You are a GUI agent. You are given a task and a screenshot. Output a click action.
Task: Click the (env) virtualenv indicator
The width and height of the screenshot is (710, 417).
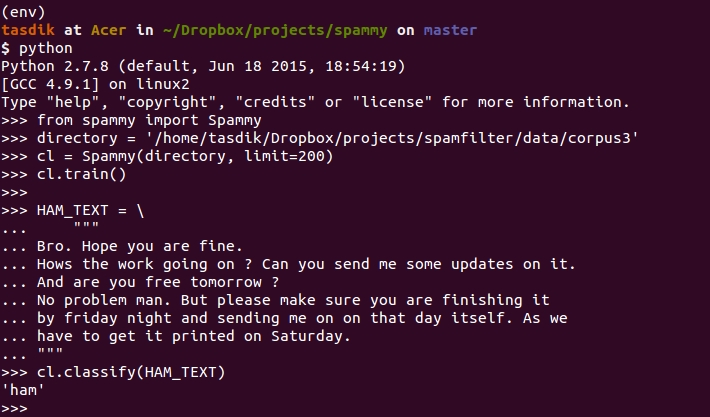(x=23, y=12)
